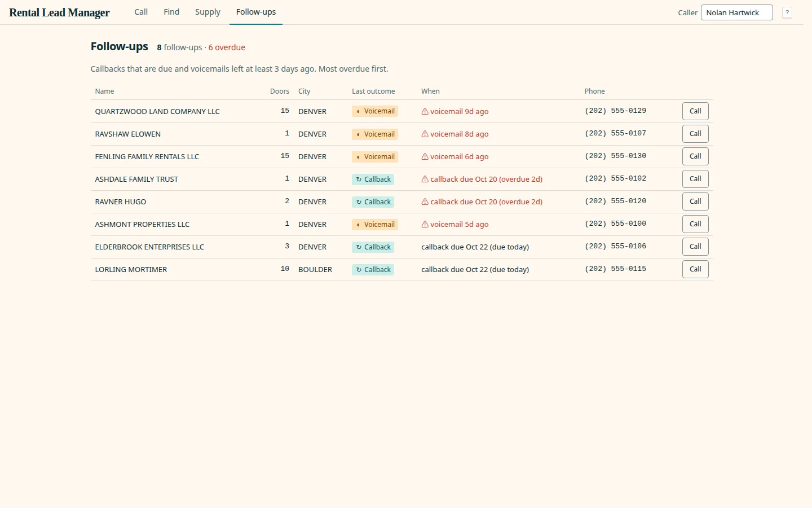
Task: Click Callback badge for Lorling Mortimer
Action: click(373, 269)
